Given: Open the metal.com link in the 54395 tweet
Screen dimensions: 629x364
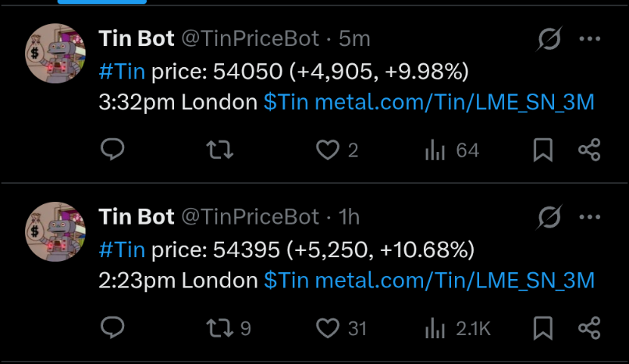Looking at the screenshot, I should tap(454, 280).
